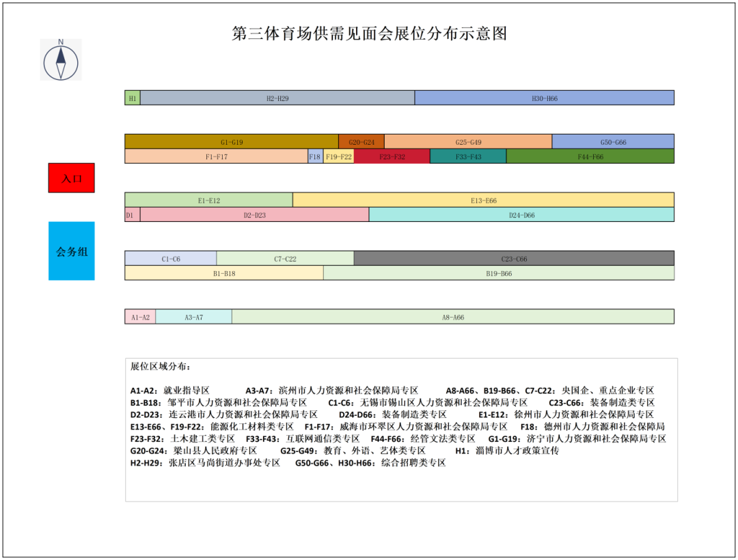Click the orange G20-G24 booth block
The width and height of the screenshot is (738, 560).
tap(361, 142)
